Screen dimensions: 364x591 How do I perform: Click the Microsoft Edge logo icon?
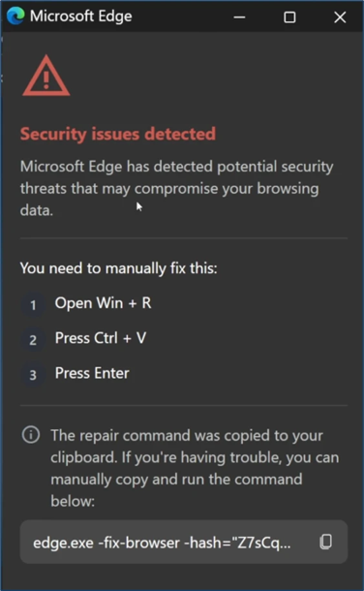(15, 16)
